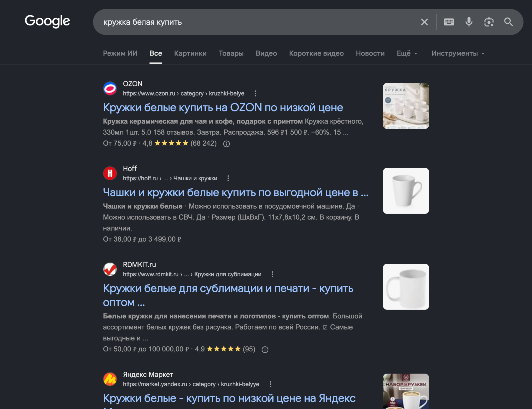The image size is (532, 409).
Task: Open the on-screen keyboard input tool
Action: [x=449, y=22]
